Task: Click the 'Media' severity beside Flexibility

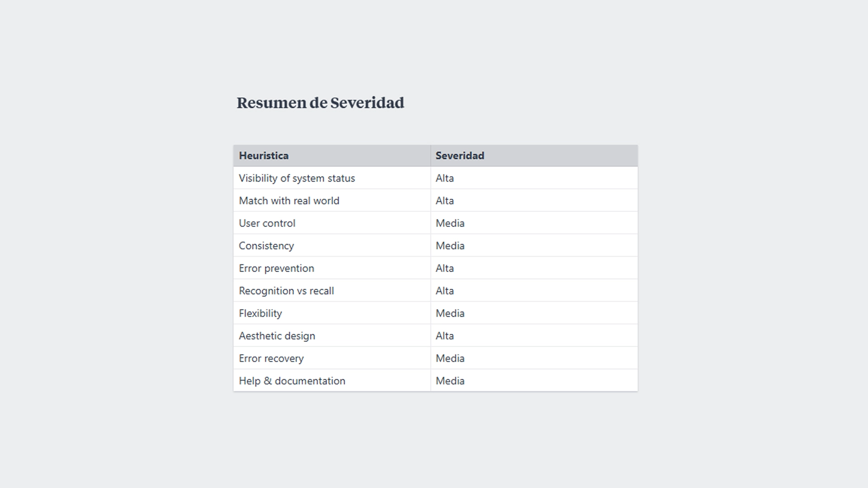Action: (x=450, y=314)
